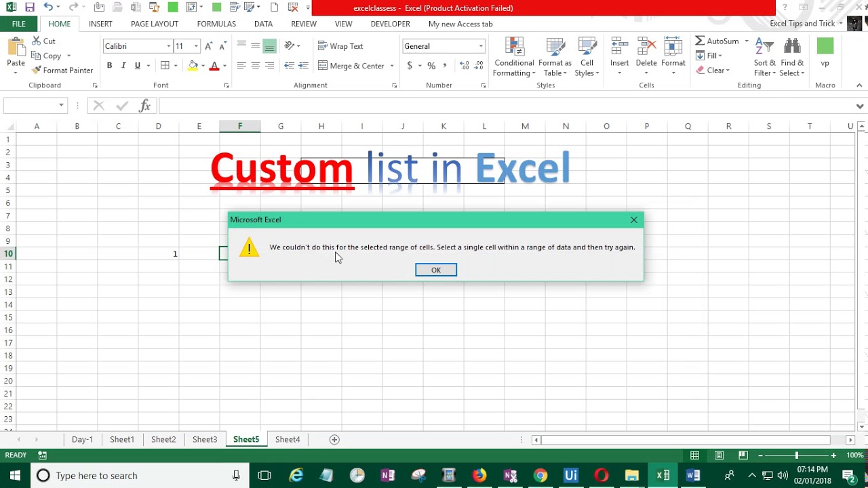Image resolution: width=868 pixels, height=488 pixels.
Task: Click zoom in plus on status bar
Action: pos(833,455)
